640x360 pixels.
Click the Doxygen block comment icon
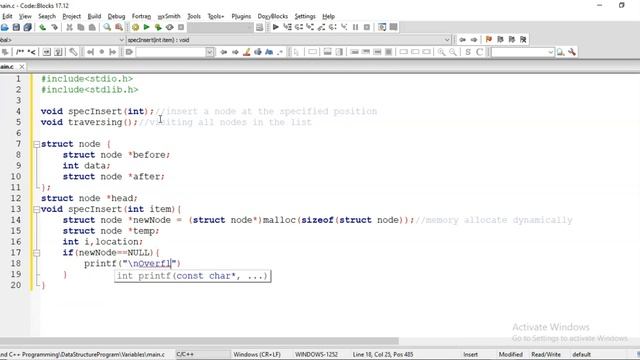[20, 52]
